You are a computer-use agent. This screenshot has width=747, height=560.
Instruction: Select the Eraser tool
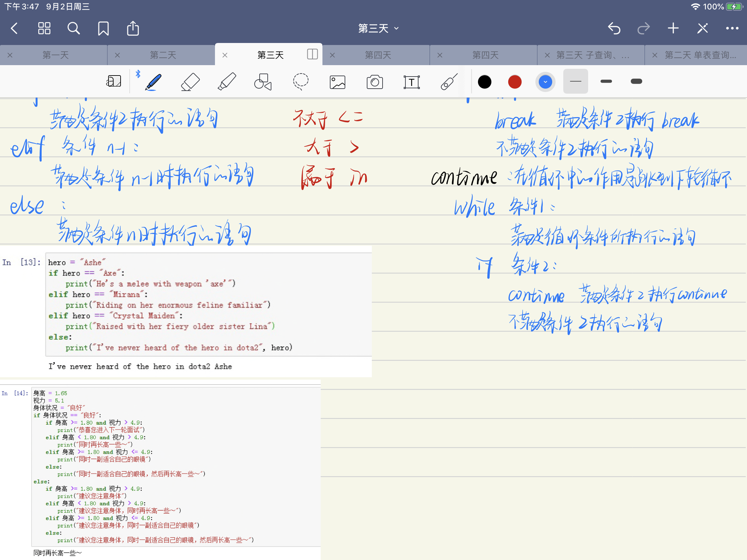[x=190, y=82]
